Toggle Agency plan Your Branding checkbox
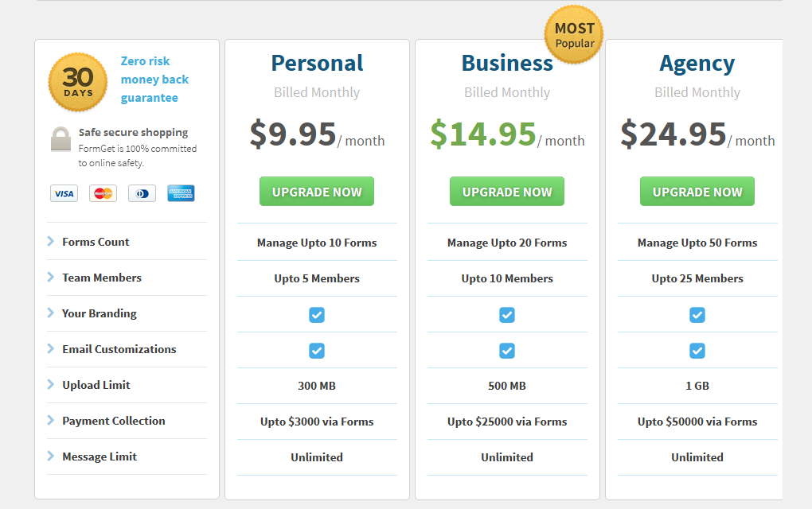The height and width of the screenshot is (509, 812). click(x=697, y=315)
